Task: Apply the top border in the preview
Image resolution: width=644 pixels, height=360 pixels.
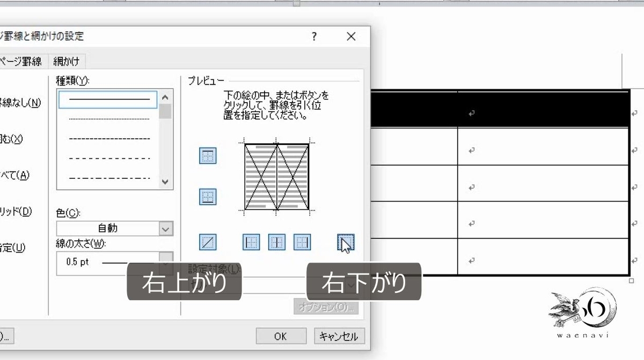Action: pos(208,155)
